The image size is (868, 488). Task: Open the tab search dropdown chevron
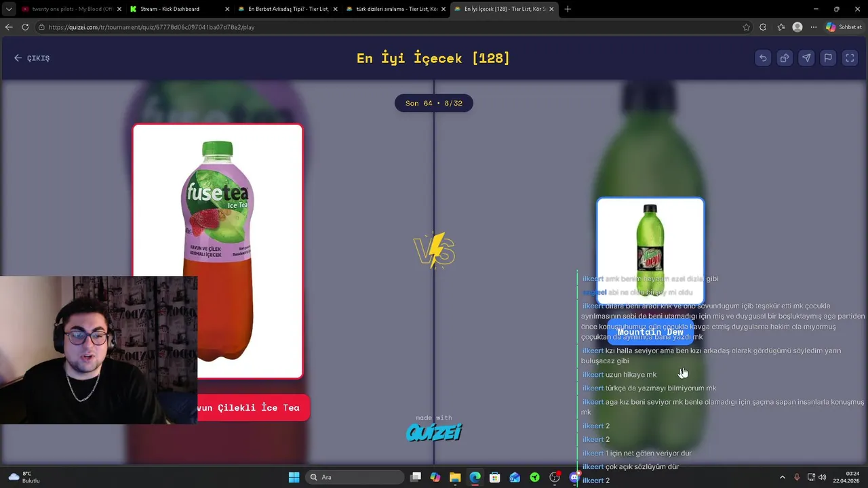[8, 9]
